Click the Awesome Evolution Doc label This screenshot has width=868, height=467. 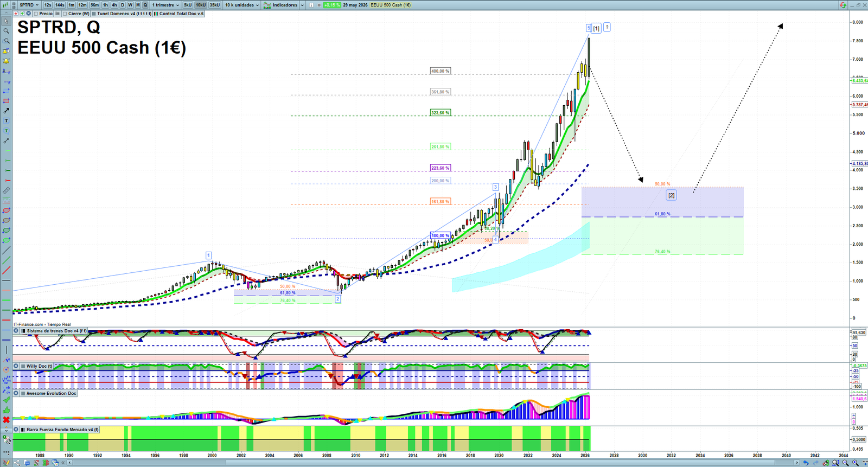tap(51, 393)
